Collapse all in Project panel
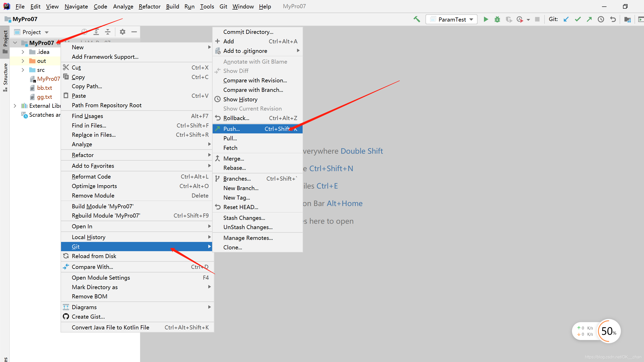The image size is (644, 362). click(108, 32)
